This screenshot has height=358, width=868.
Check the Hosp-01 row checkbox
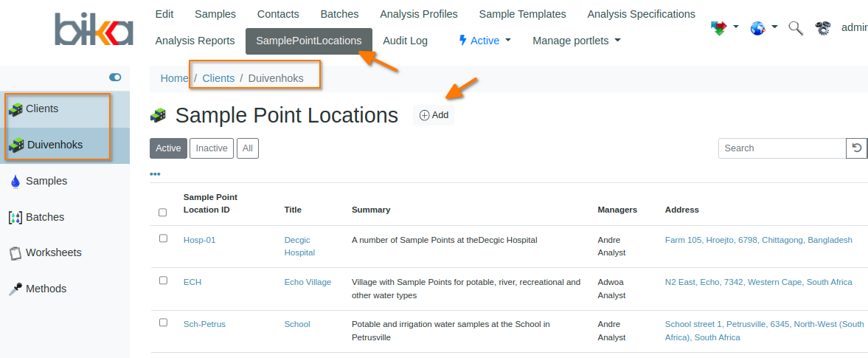(163, 238)
